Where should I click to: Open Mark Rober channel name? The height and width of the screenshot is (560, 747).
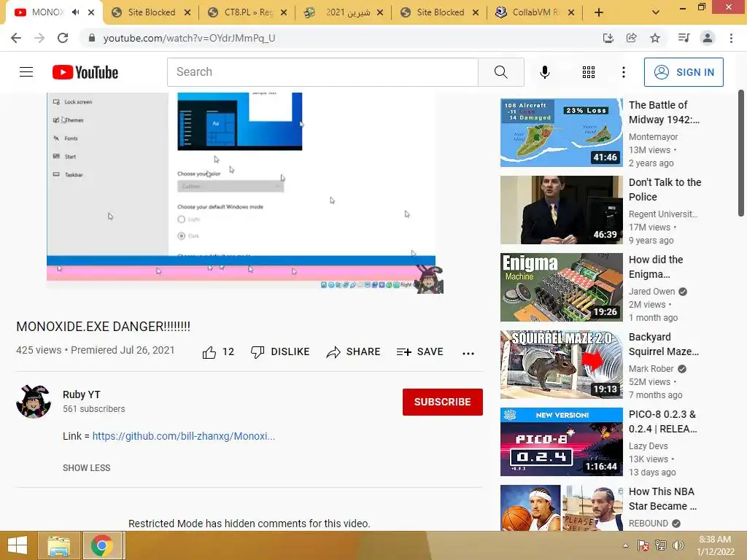click(651, 368)
